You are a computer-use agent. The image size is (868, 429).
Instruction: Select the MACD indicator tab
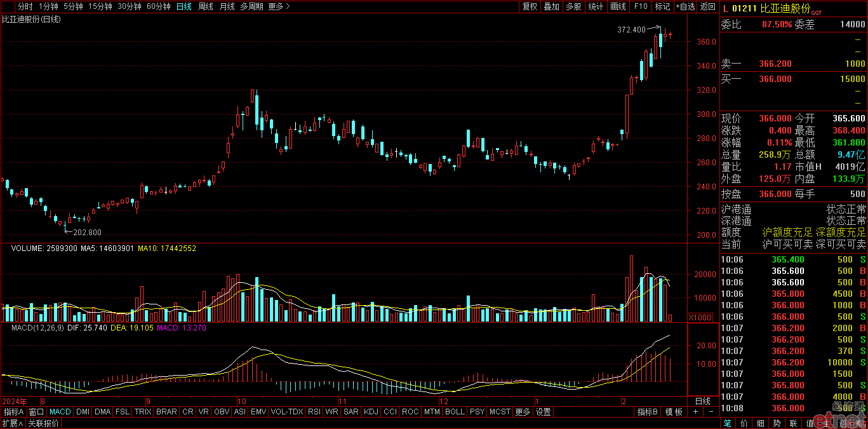click(x=60, y=412)
